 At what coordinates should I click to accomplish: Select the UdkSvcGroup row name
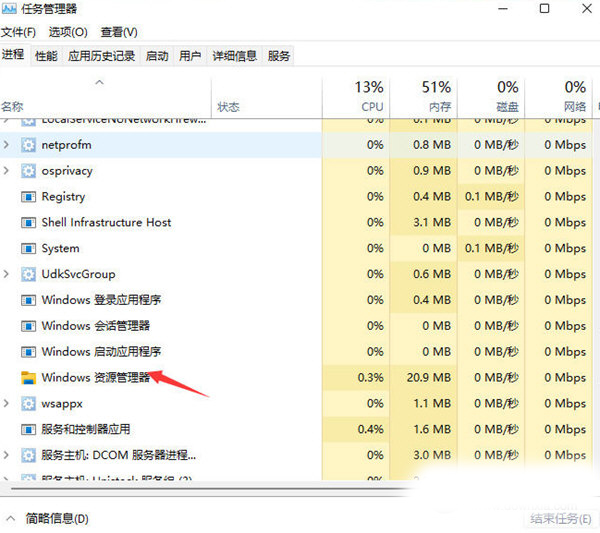78,274
